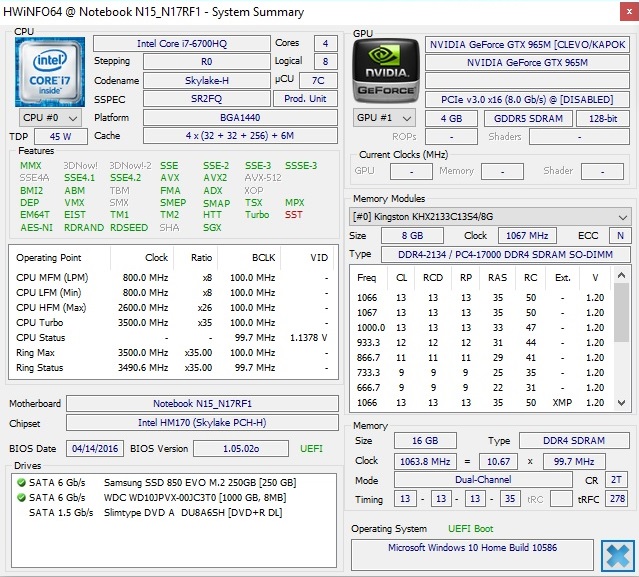This screenshot has height=577, width=639.
Task: Click the green UEFI label next to BIOS Version
Action: (x=311, y=449)
